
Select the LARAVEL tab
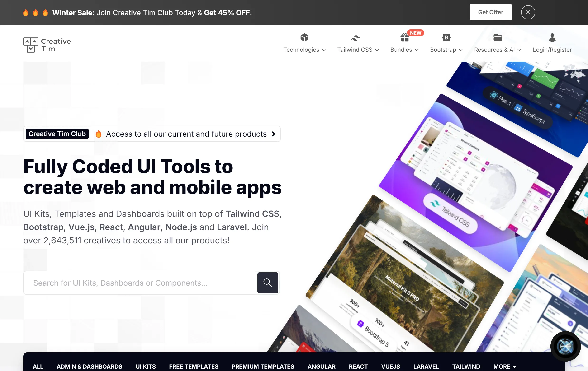pos(426,366)
